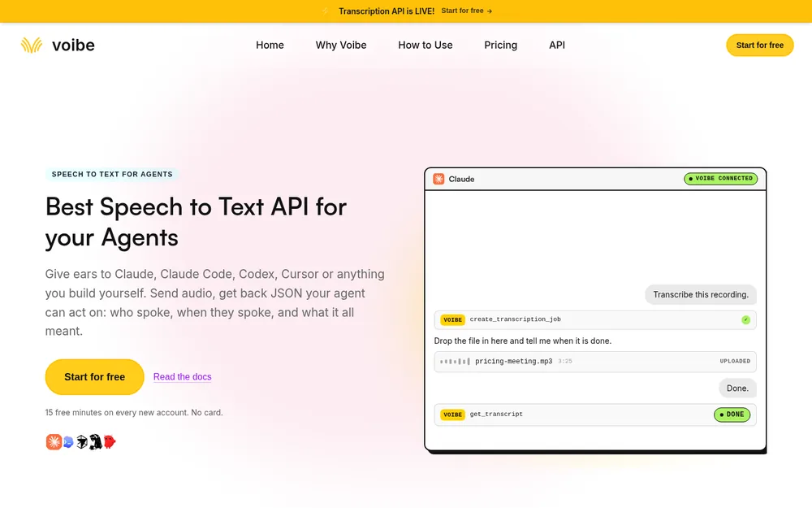812x508 pixels.
Task: Click the get_transcript text
Action: (x=496, y=415)
